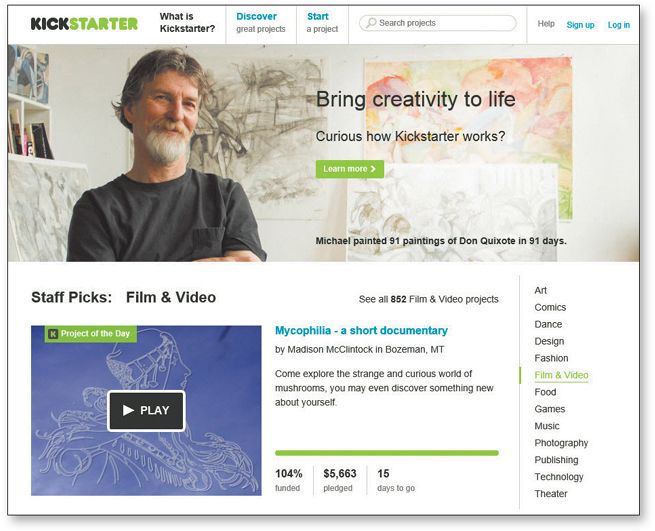
Task: Select the Comics category
Action: click(550, 307)
